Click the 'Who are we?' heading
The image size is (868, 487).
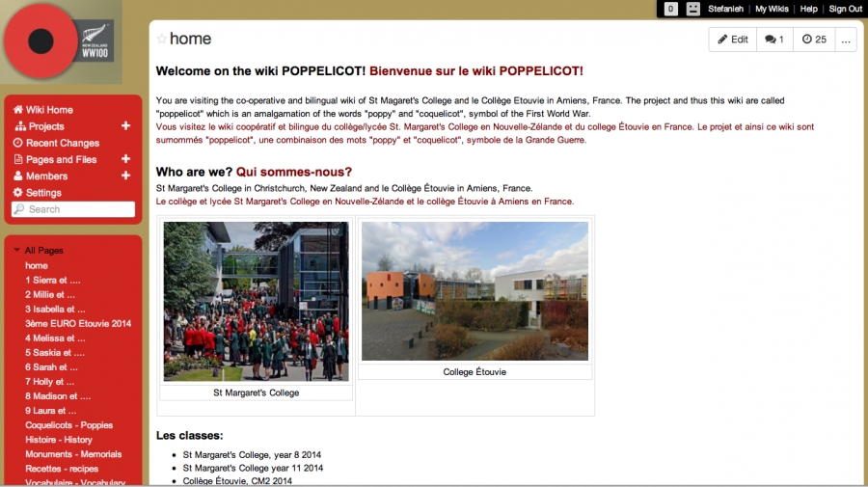pyautogui.click(x=194, y=172)
